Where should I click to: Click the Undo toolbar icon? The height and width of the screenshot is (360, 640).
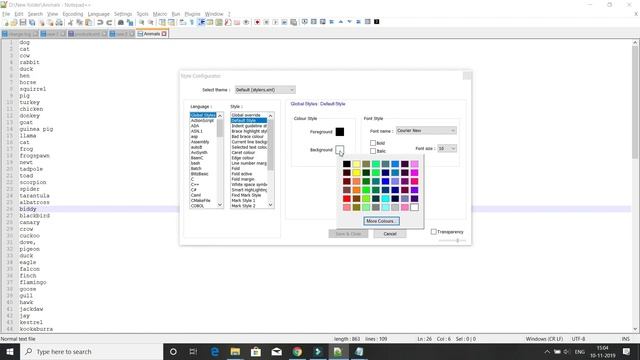pyautogui.click(x=100, y=22)
